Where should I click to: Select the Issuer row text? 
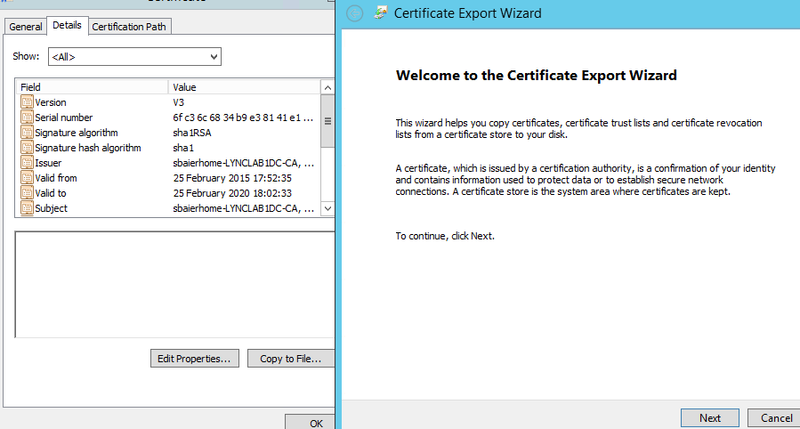point(48,163)
